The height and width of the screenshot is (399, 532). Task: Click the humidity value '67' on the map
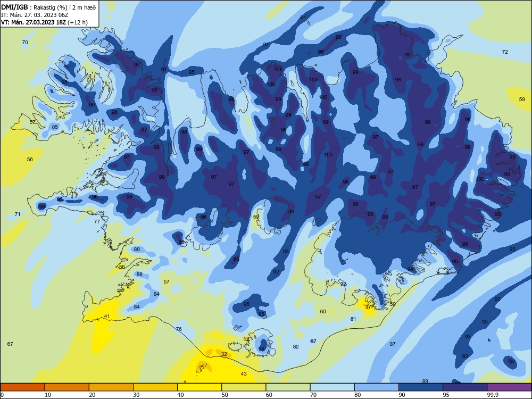click(10, 344)
